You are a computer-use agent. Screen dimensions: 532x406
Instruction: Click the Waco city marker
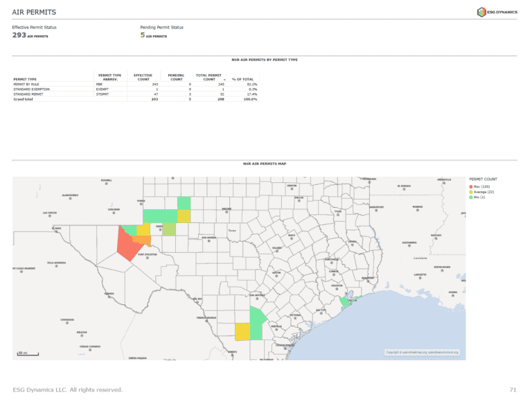(292, 238)
